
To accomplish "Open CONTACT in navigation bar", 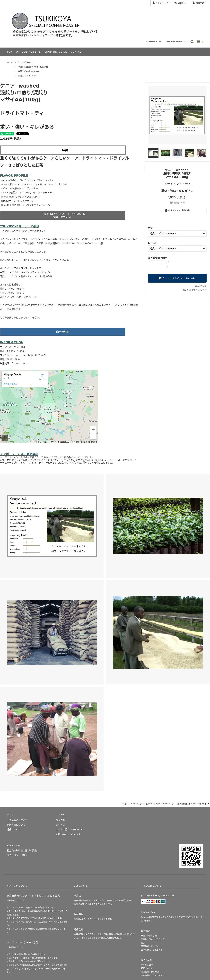I will [77, 52].
